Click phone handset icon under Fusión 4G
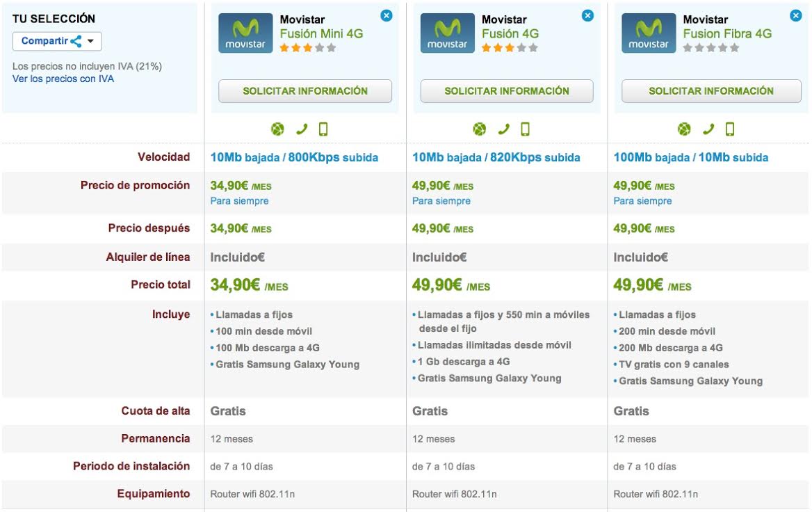Image resolution: width=812 pixels, height=512 pixels. click(503, 129)
